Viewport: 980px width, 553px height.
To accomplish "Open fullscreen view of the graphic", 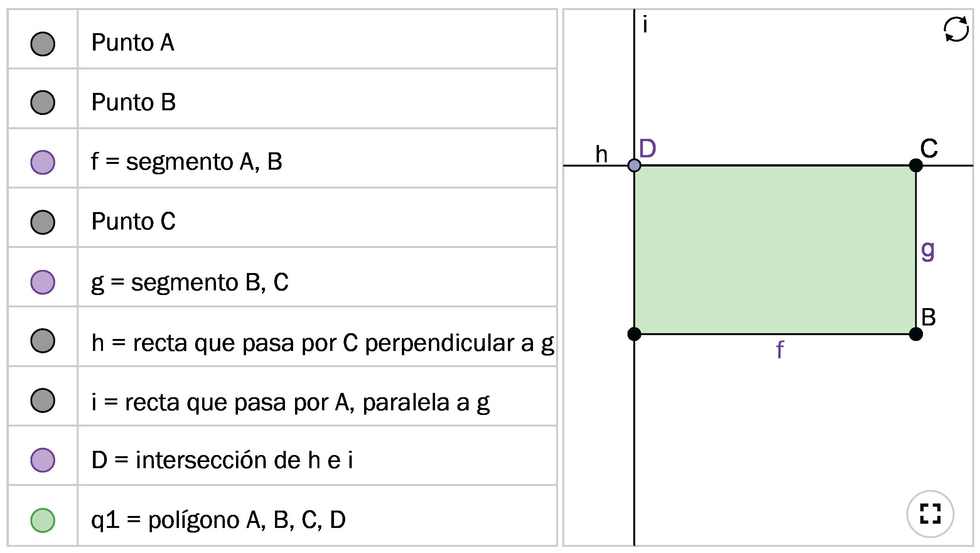I will (930, 514).
